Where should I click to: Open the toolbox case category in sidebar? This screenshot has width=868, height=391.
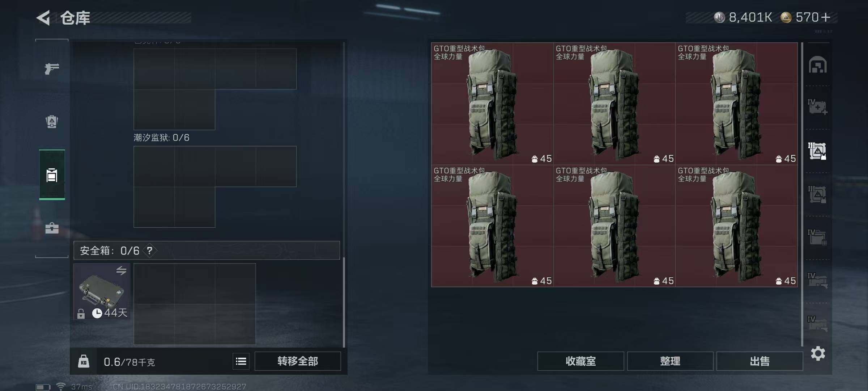coord(52,228)
